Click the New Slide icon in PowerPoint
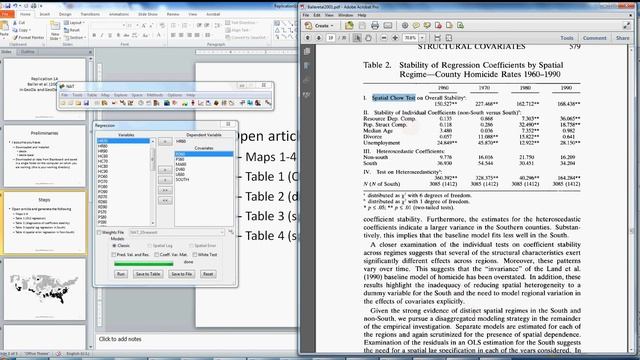 coord(55,27)
